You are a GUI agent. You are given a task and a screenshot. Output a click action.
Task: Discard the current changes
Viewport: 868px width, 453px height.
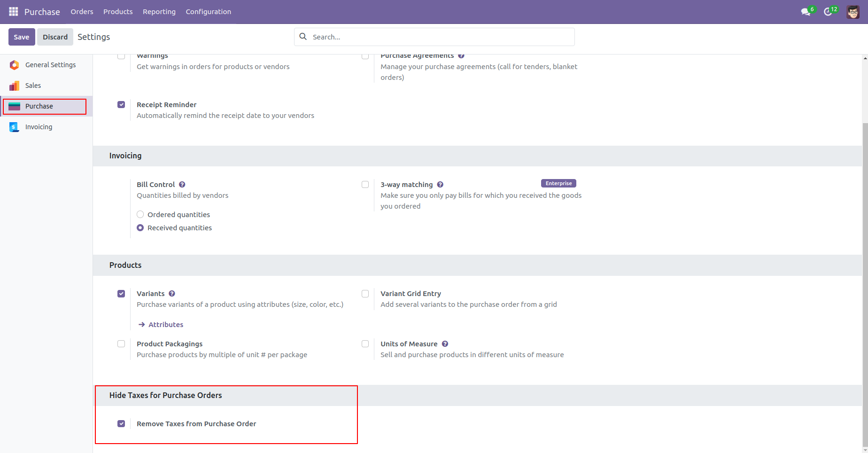point(55,37)
